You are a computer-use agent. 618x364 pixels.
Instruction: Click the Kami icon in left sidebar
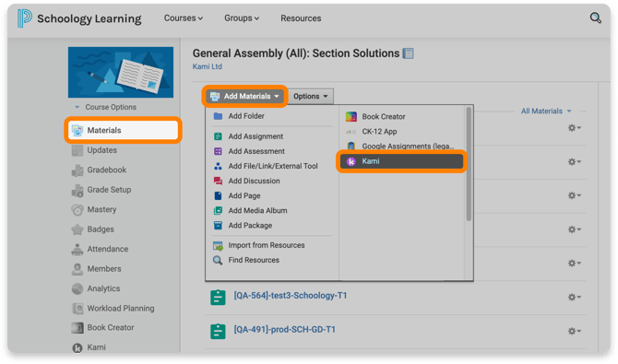[x=77, y=347]
